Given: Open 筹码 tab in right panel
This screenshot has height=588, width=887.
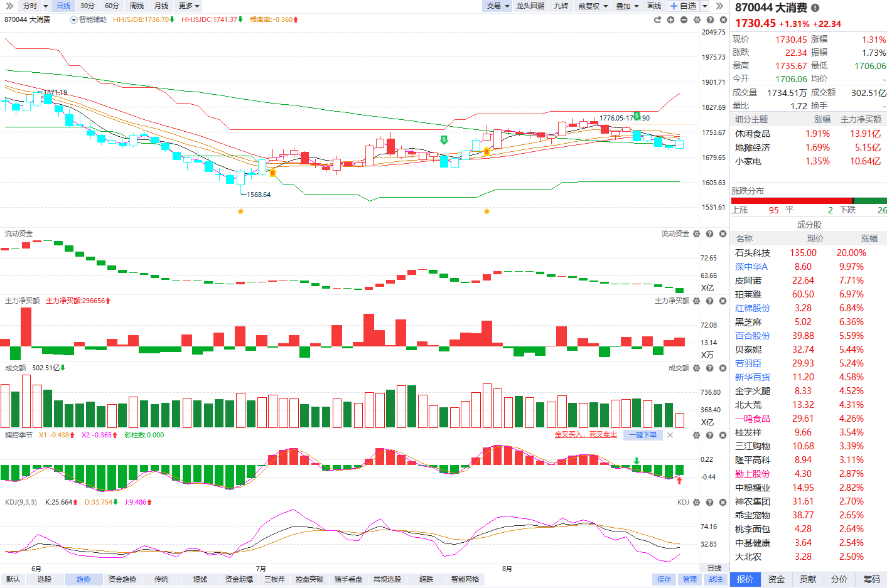Looking at the screenshot, I should pyautogui.click(x=871, y=579).
